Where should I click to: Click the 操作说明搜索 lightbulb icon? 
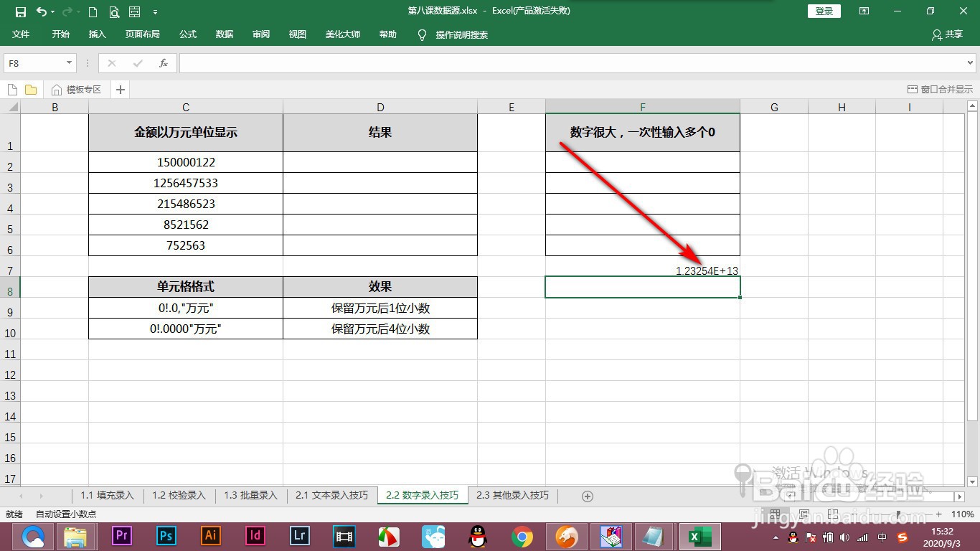(x=421, y=34)
